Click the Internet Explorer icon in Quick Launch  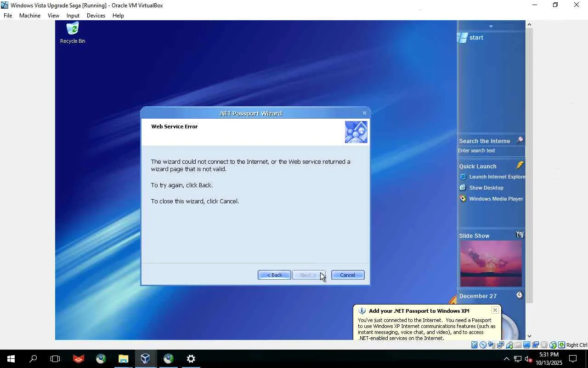pos(463,177)
